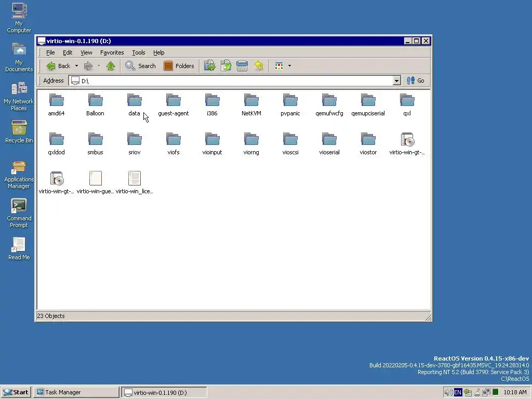Open the File menu
Viewport: 532px width, 399px height.
[x=50, y=52]
